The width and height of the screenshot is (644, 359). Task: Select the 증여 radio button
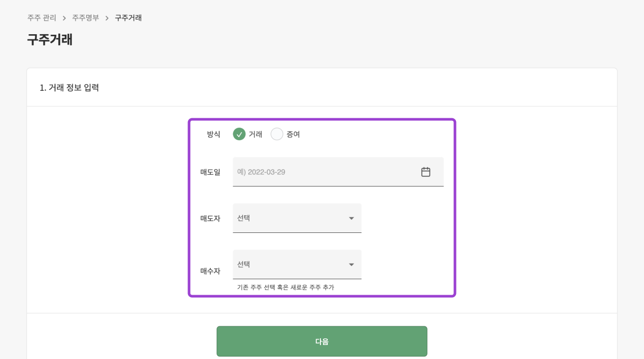pyautogui.click(x=277, y=134)
